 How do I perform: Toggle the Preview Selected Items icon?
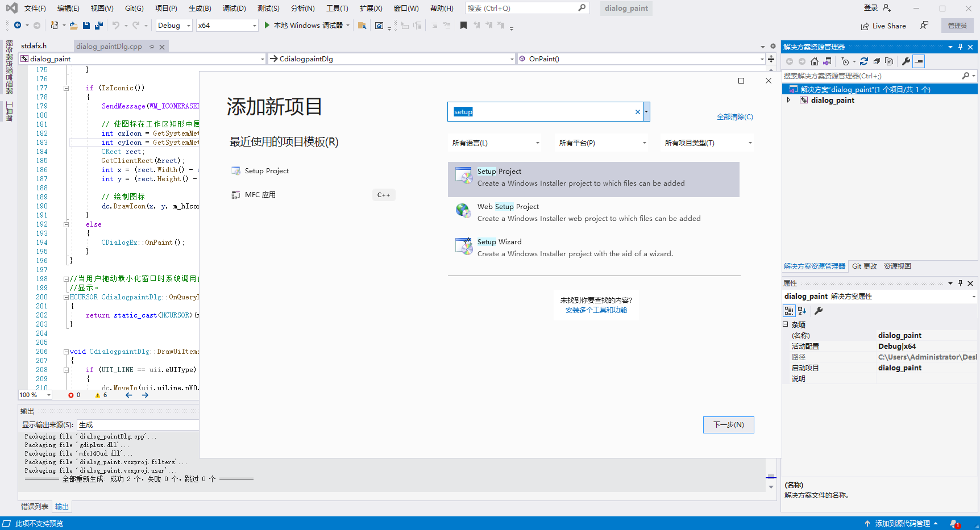(x=919, y=61)
